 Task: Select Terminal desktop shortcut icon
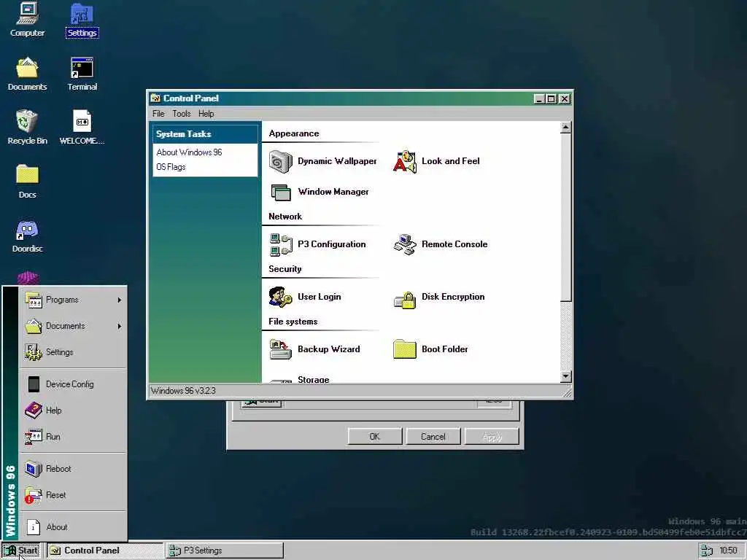[x=82, y=74]
